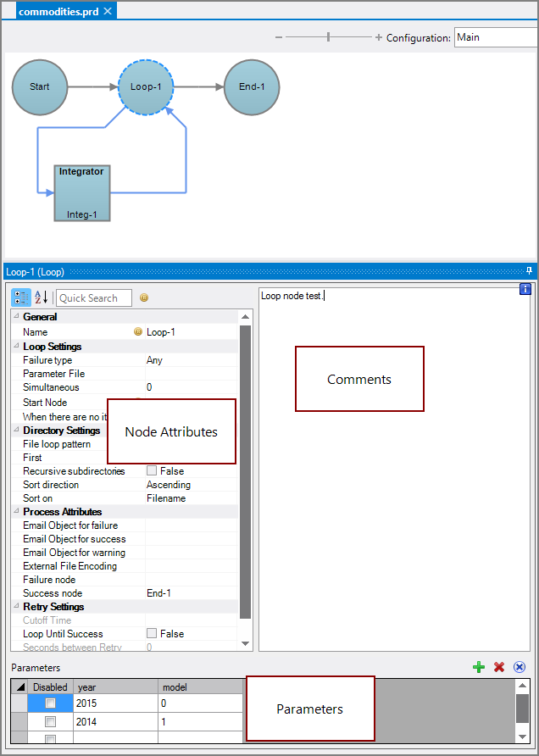The image size is (539, 756).
Task: Select the Start node
Action: pos(40,87)
